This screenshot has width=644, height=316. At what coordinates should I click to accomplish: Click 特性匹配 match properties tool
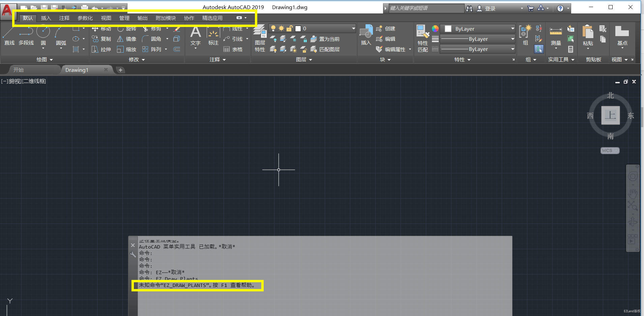click(x=423, y=38)
